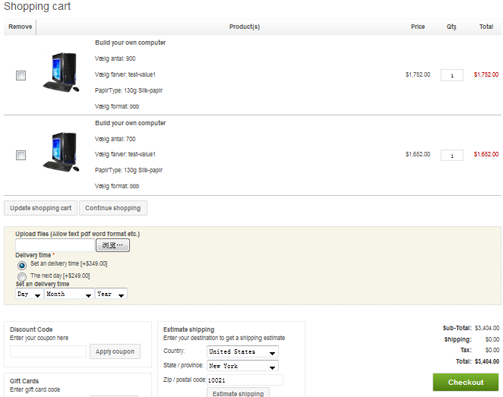Image resolution: width=503 pixels, height=397 pixels.
Task: Click quantity field of first computer
Action: (452, 75)
